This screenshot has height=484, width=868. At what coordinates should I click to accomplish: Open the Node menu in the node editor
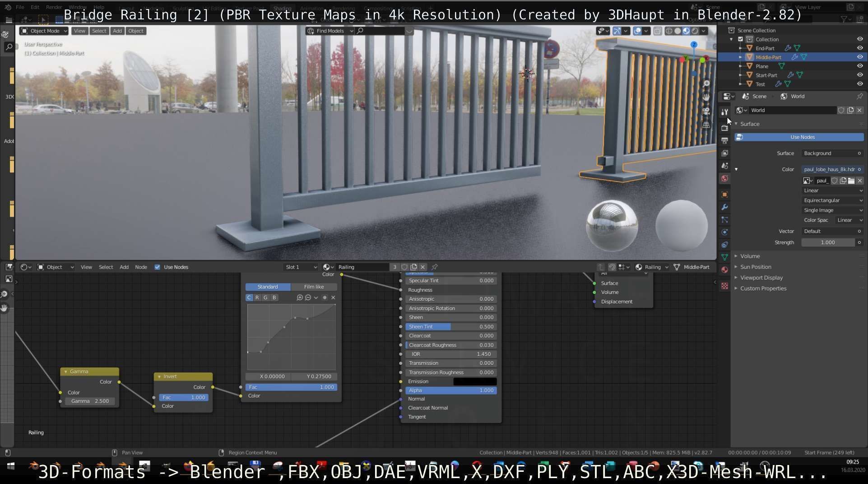[x=141, y=267]
